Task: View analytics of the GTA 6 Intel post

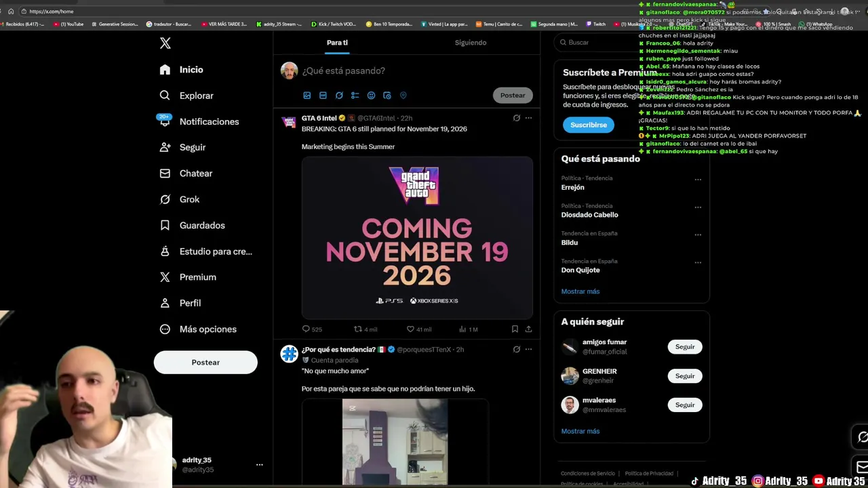Action: click(462, 329)
